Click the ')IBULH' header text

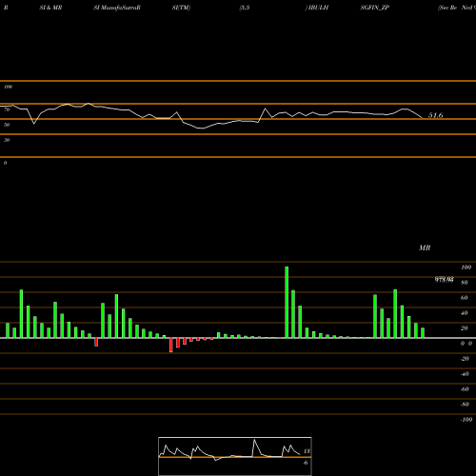[317, 8]
